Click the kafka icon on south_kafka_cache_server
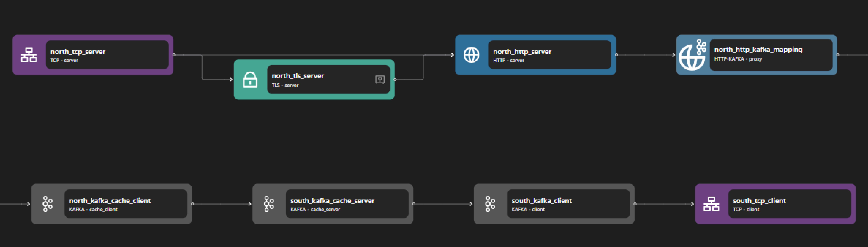 click(269, 204)
